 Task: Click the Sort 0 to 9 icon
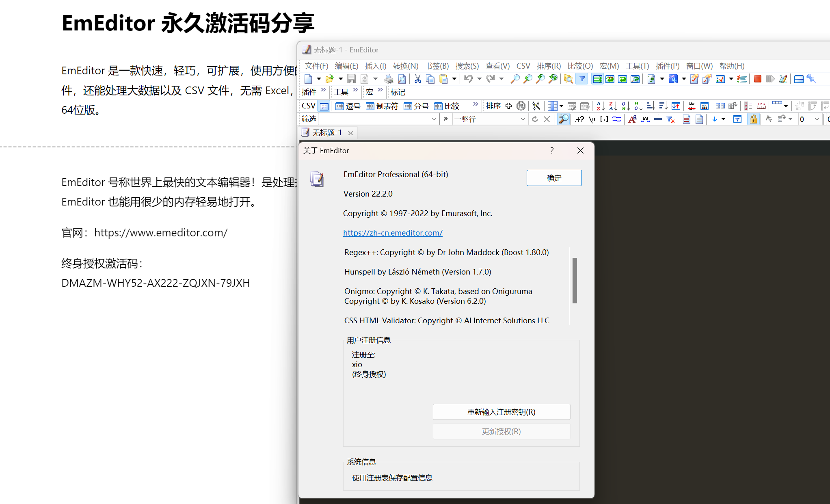pos(626,106)
